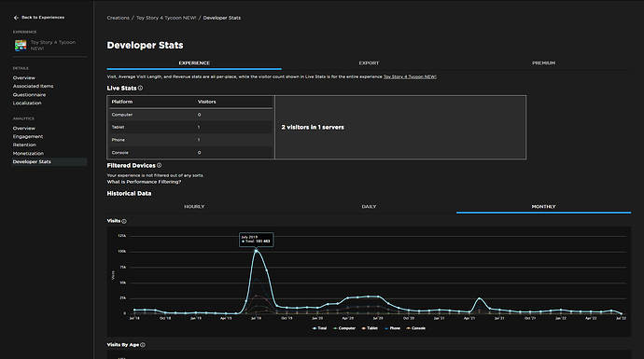Click the Live Stats info icon
The width and height of the screenshot is (644, 359).
[x=140, y=88]
